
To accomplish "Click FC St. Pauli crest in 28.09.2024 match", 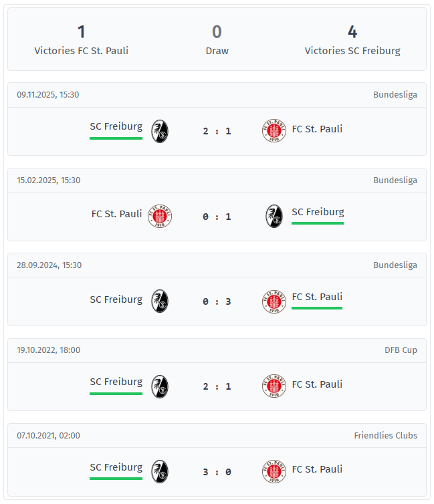I will pos(274,301).
